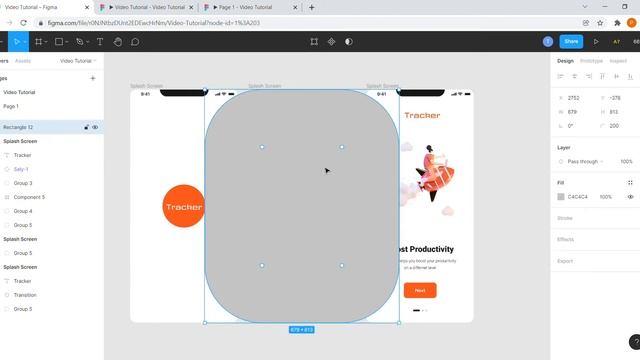The image size is (640, 360).
Task: Select the Move tool in toolbar
Action: pos(17,42)
